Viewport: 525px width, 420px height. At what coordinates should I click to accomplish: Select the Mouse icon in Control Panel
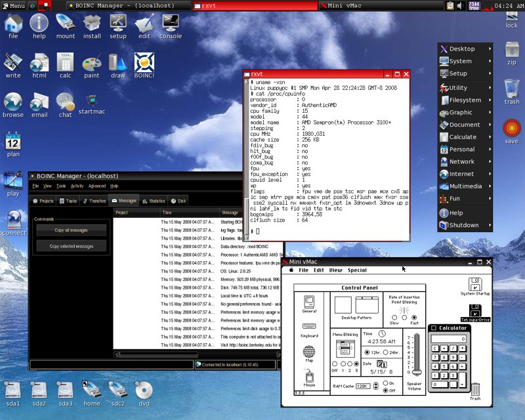click(x=309, y=378)
